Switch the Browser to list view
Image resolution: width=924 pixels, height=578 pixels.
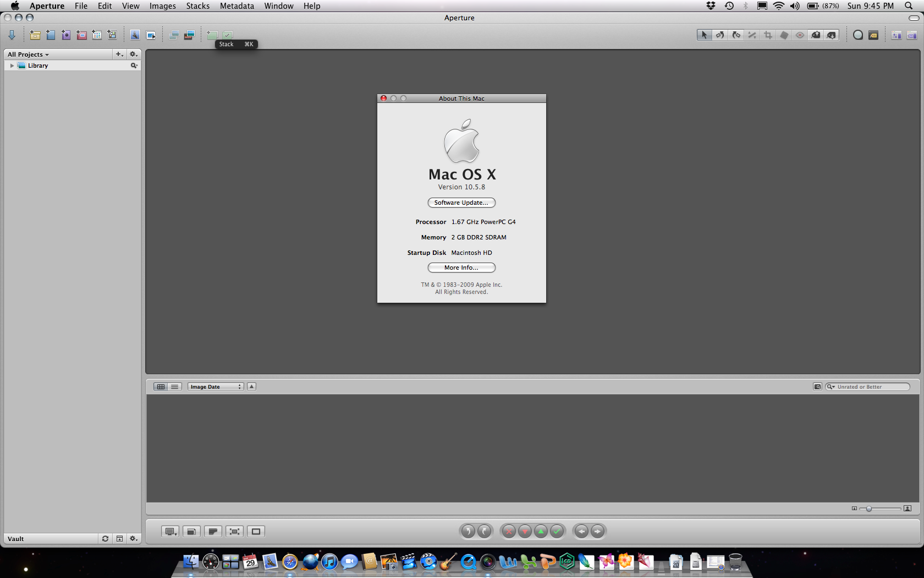click(175, 386)
